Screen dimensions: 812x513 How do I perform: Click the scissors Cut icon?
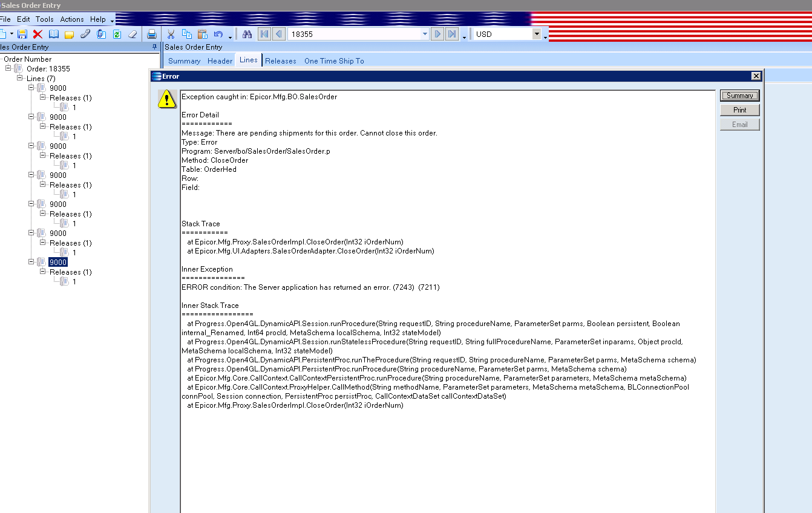pyautogui.click(x=171, y=34)
